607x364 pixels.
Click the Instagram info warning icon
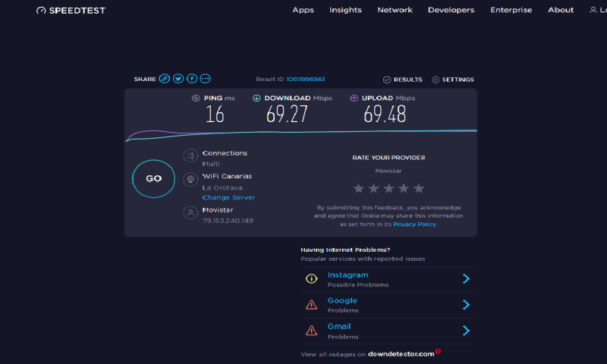tap(312, 278)
